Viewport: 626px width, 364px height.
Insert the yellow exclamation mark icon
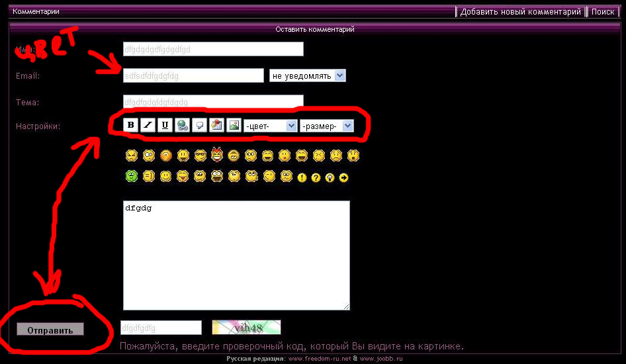[302, 177]
